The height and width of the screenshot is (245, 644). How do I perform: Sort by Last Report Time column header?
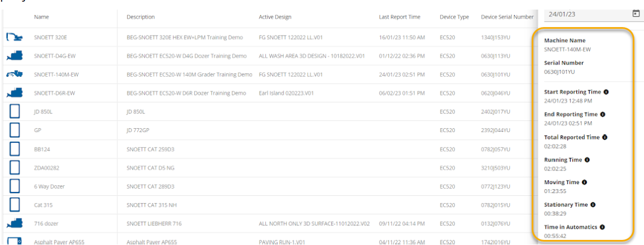400,17
